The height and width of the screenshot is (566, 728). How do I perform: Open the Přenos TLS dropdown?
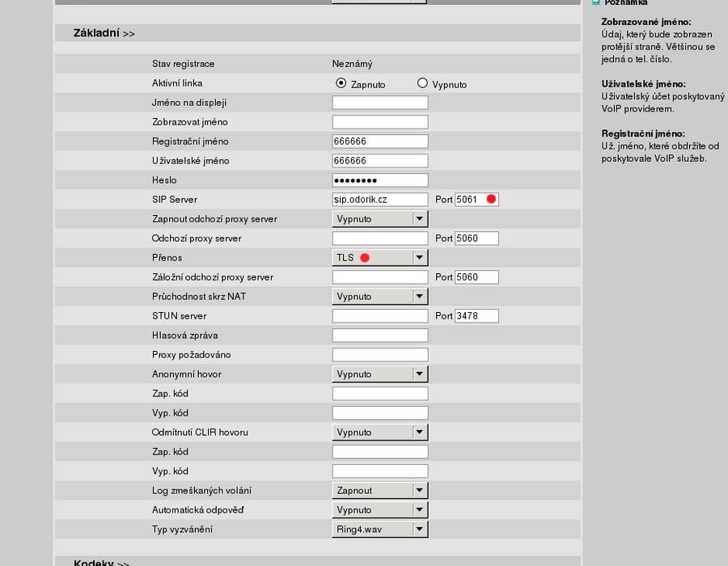380,258
